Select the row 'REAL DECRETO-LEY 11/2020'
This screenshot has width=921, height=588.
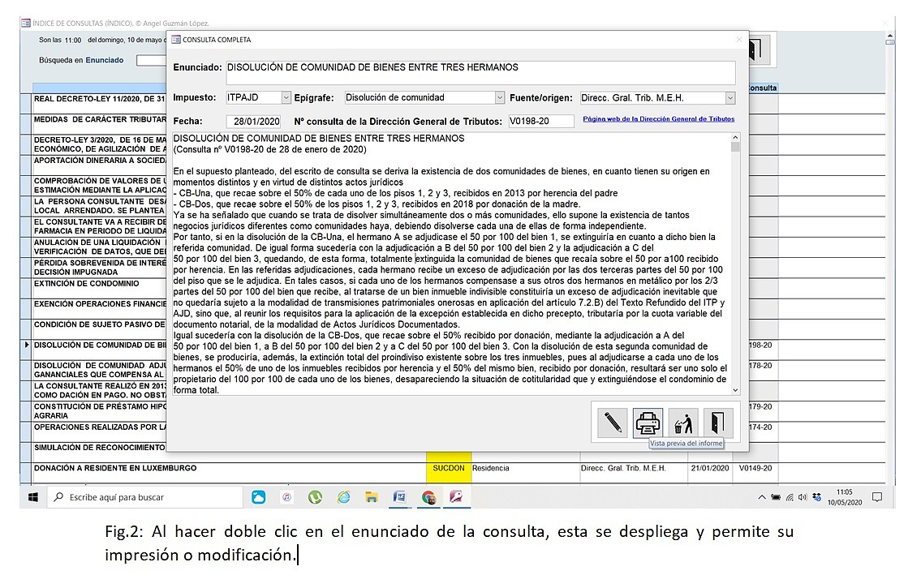click(99, 103)
